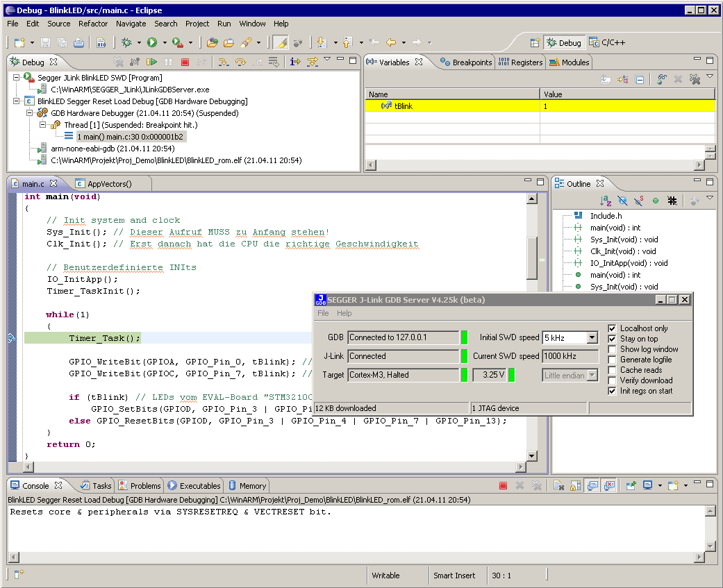Screen dimensions: 723x588
Task: Collapse the BlinkLED Segger Reset Load Debug node
Action: pos(16,101)
